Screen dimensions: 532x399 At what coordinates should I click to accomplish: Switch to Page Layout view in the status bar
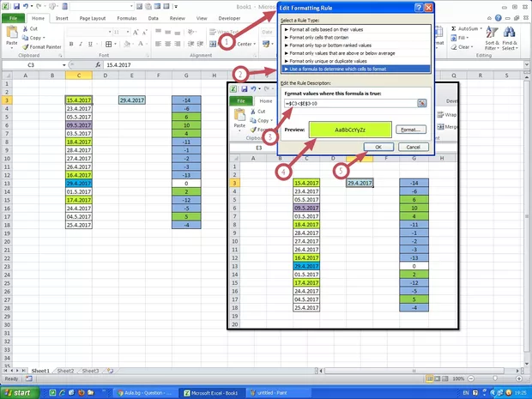point(438,378)
